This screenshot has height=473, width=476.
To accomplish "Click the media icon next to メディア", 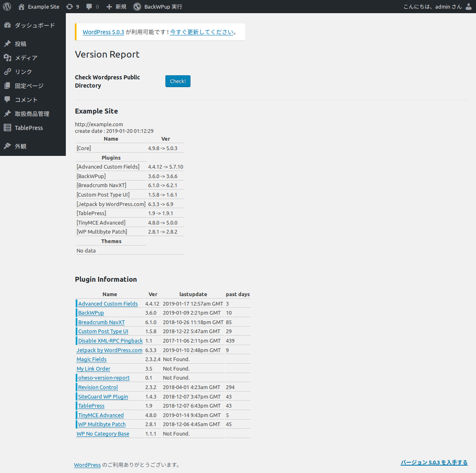I will pyautogui.click(x=7, y=58).
